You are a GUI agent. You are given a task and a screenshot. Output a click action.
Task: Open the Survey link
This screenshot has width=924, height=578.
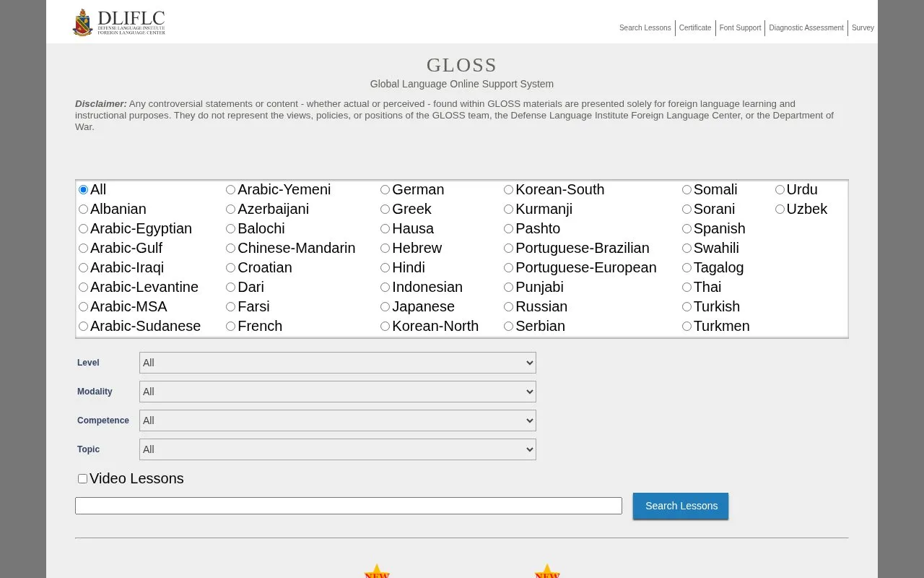pos(863,28)
